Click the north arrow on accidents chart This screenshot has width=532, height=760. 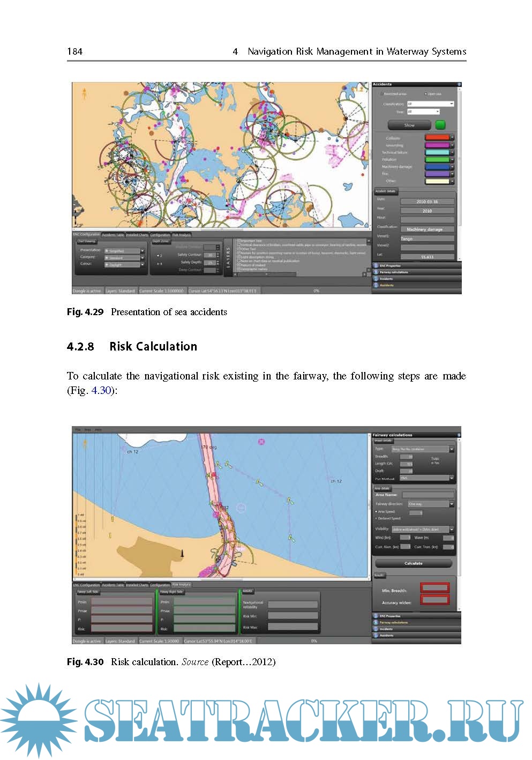(84, 94)
